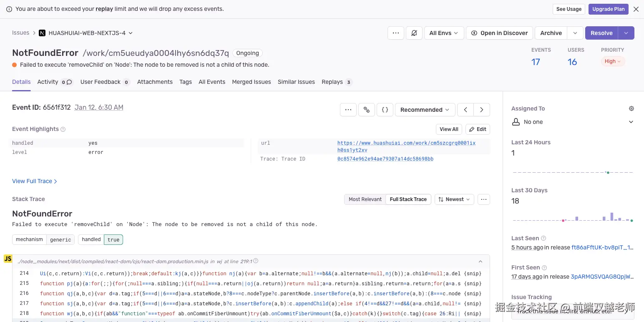Open the All Events tab
This screenshot has height=322, width=644.
point(211,82)
